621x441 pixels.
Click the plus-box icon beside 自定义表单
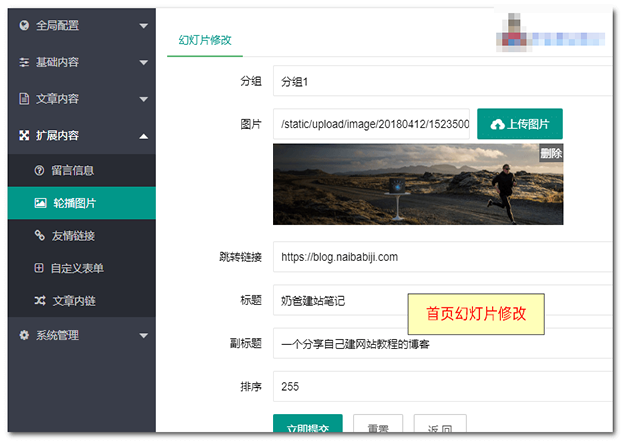(39, 268)
